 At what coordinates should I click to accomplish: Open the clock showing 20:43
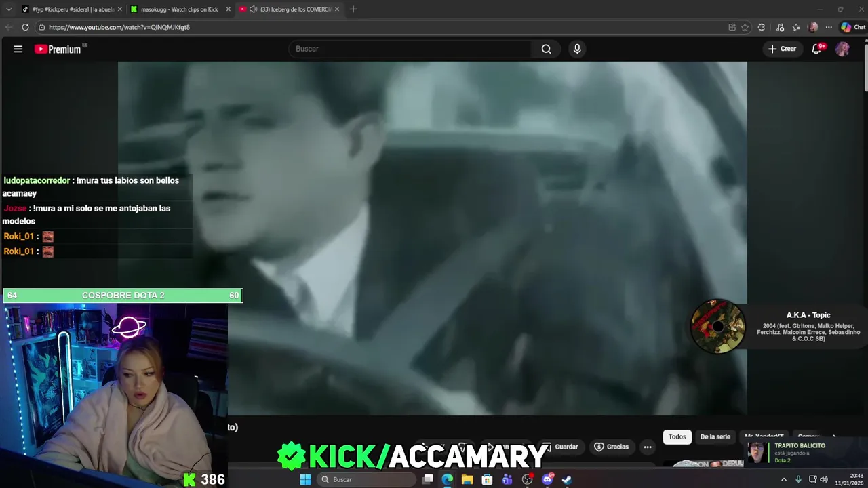849,479
